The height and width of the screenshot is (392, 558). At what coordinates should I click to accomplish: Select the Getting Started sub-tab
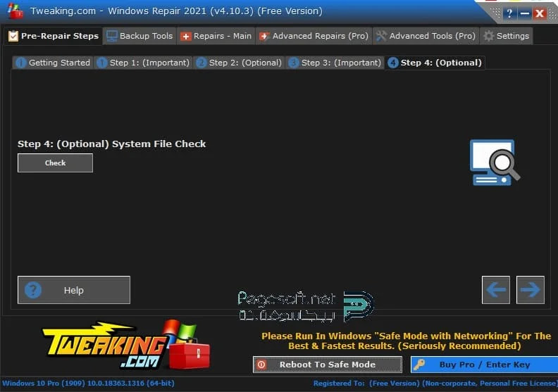[53, 63]
